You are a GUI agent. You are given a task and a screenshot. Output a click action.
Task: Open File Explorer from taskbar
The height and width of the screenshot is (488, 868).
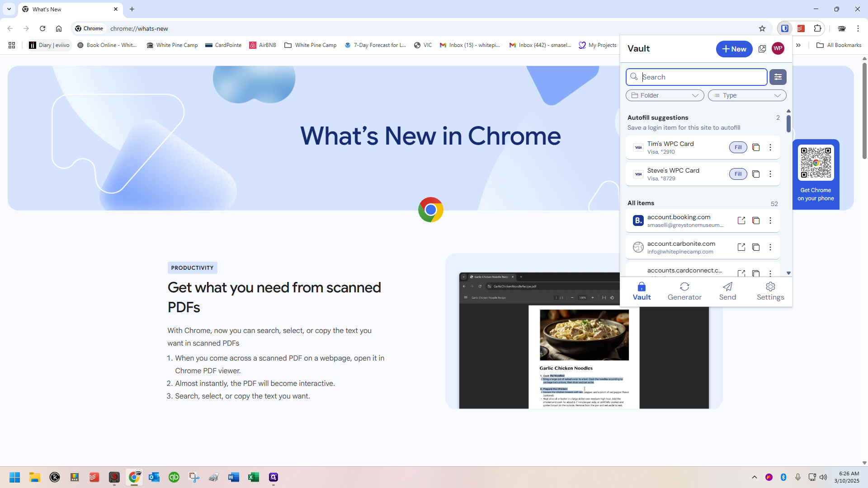[35, 477]
